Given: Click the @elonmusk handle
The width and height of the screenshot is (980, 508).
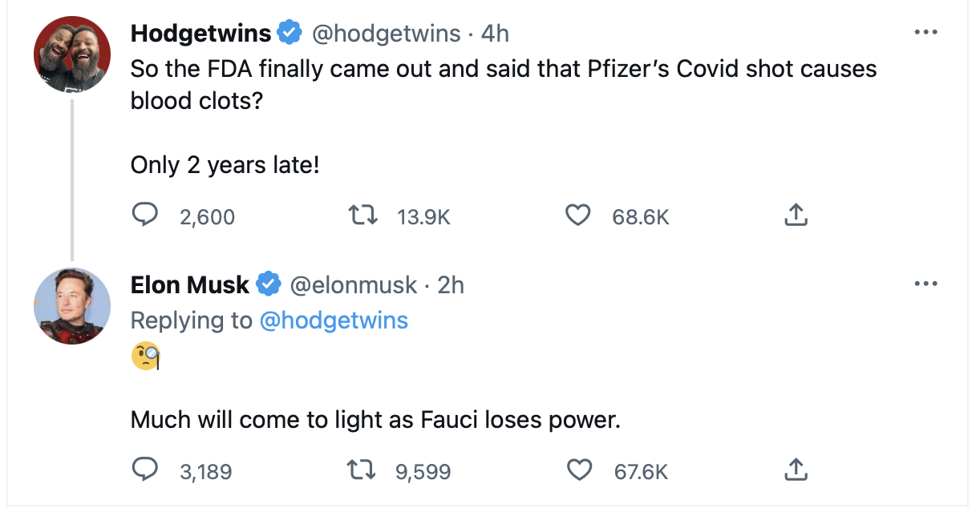Looking at the screenshot, I should (x=353, y=284).
